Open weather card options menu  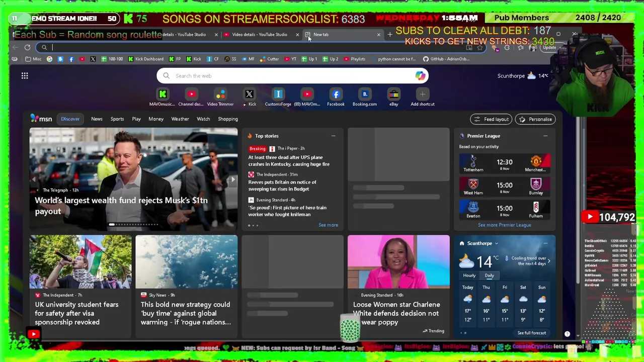coord(545,243)
